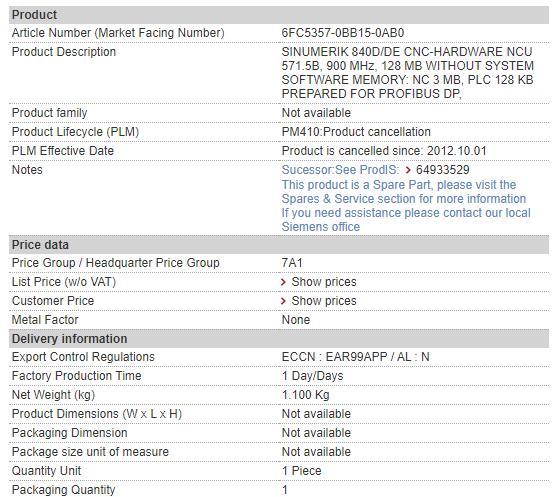
Task: Click the red arrow before 64933529
Action: [408, 170]
